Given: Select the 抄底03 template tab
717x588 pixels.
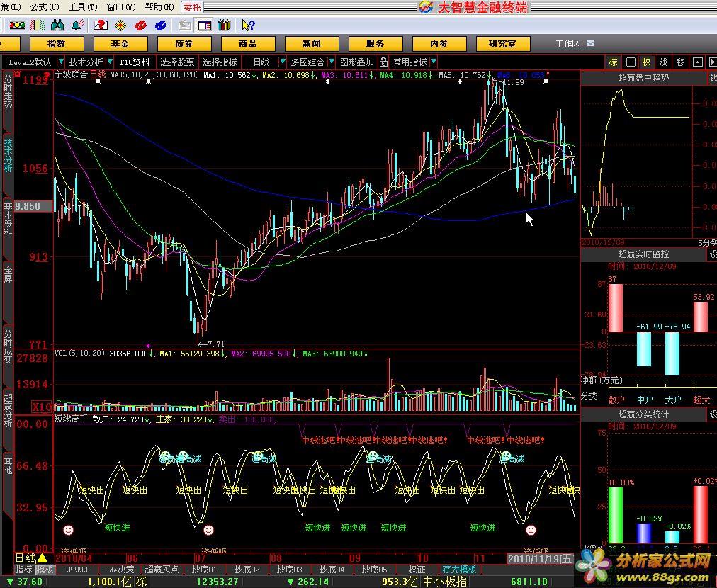Looking at the screenshot, I should tap(289, 570).
